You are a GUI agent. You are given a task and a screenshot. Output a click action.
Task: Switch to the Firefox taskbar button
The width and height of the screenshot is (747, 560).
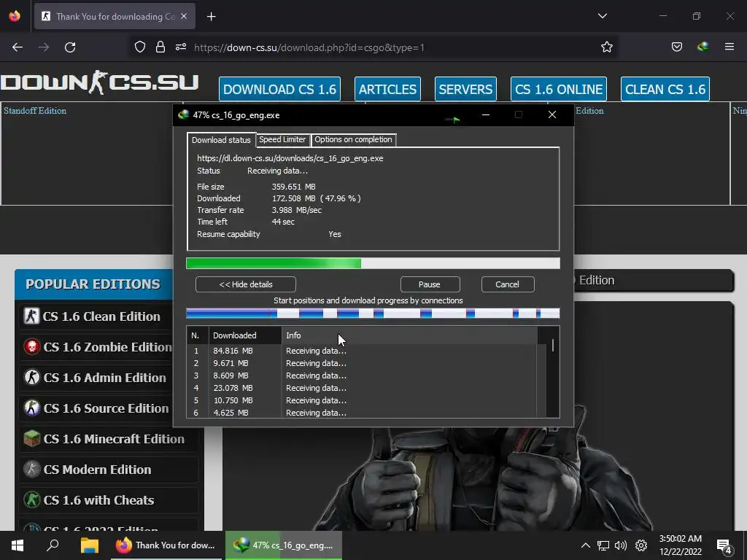coord(166,545)
